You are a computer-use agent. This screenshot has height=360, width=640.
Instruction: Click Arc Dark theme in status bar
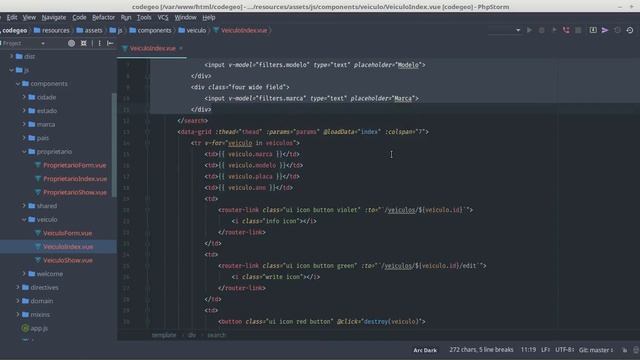tap(425, 350)
